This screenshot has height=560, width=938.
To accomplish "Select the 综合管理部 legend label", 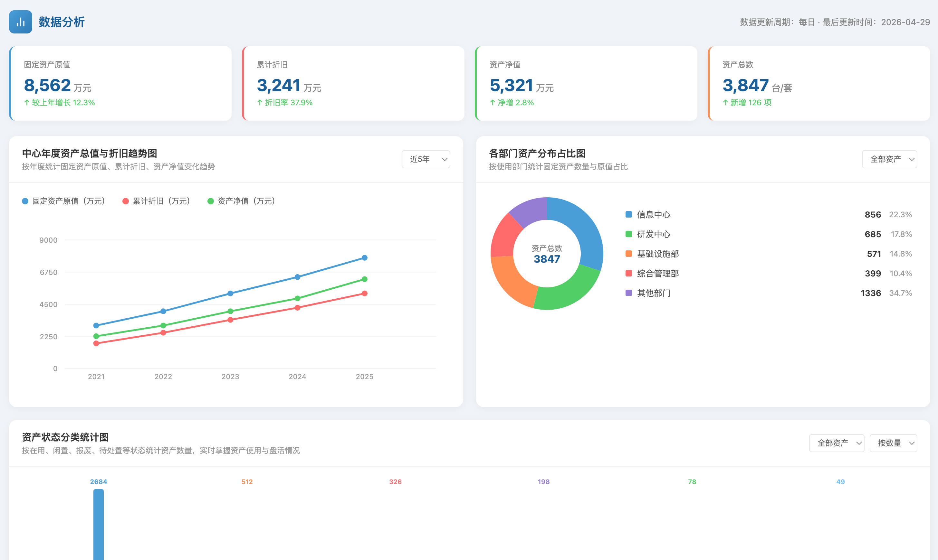I will click(658, 274).
